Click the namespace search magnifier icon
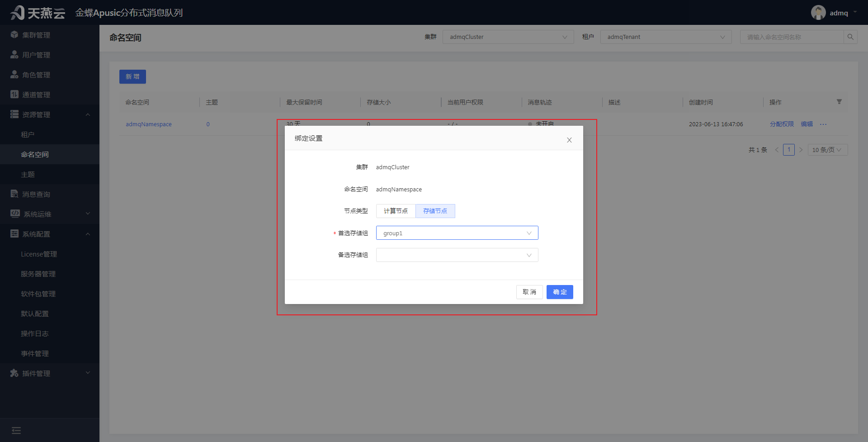This screenshot has height=442, width=868. pyautogui.click(x=850, y=37)
